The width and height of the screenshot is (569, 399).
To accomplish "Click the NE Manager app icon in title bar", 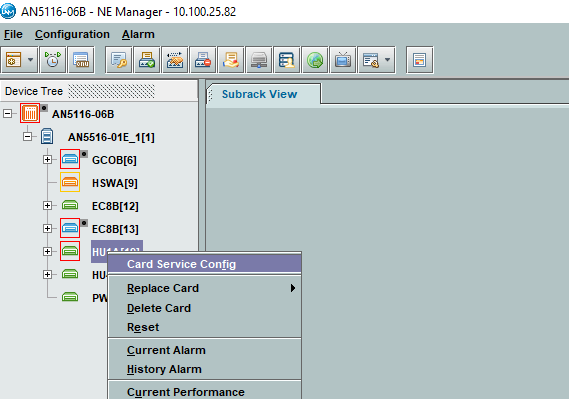I will [x=8, y=11].
